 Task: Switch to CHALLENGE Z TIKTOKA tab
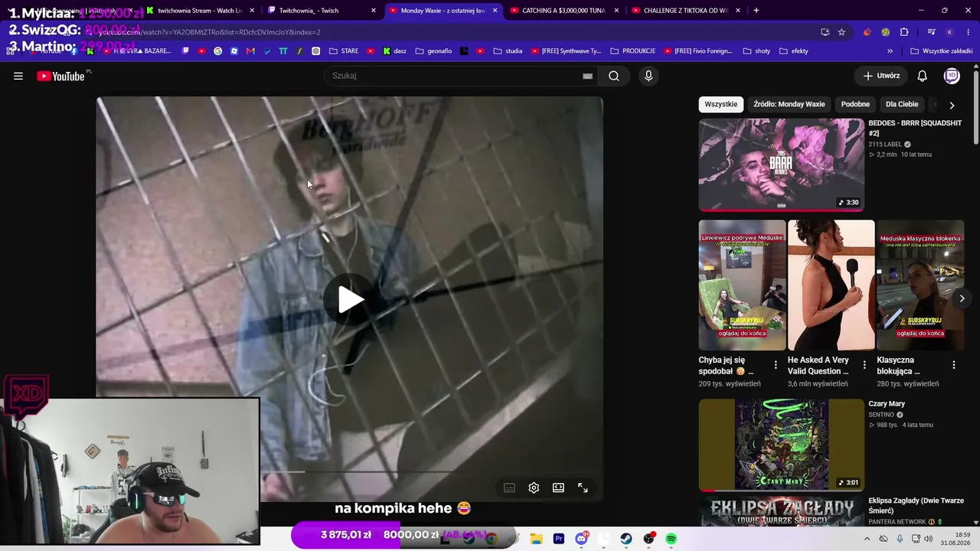[686, 11]
